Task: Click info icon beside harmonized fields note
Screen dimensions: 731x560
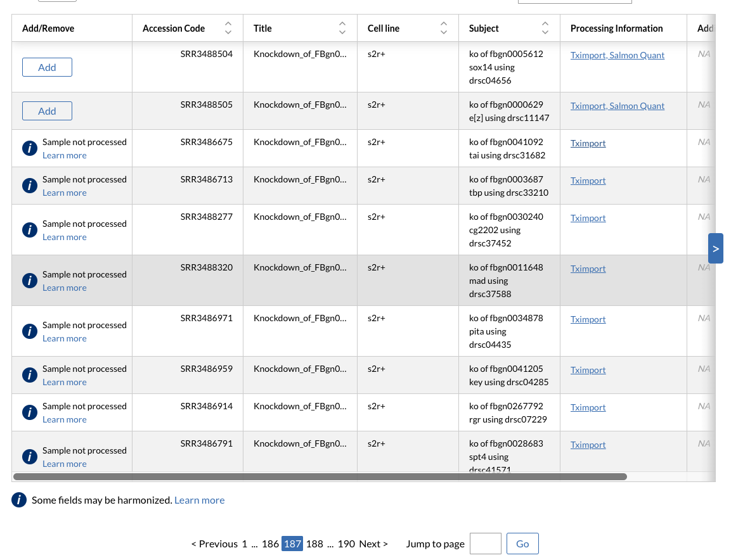Action: pyautogui.click(x=19, y=500)
